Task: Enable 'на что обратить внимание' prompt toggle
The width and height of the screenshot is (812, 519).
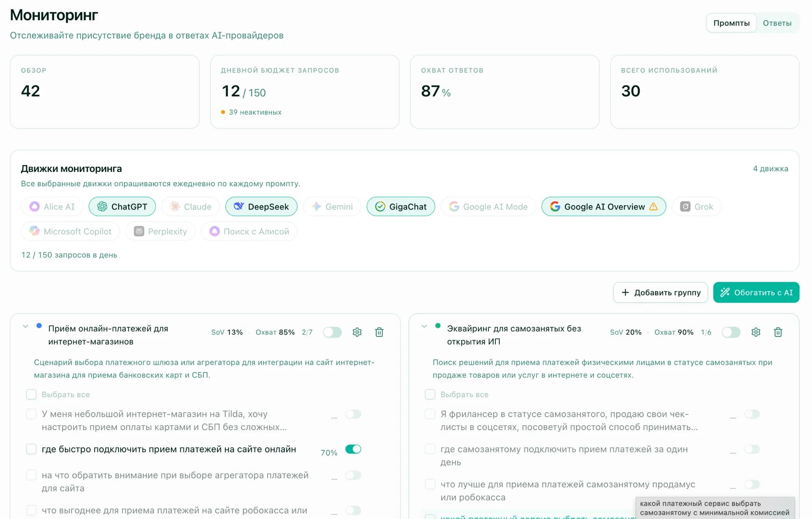Action: pyautogui.click(x=353, y=475)
